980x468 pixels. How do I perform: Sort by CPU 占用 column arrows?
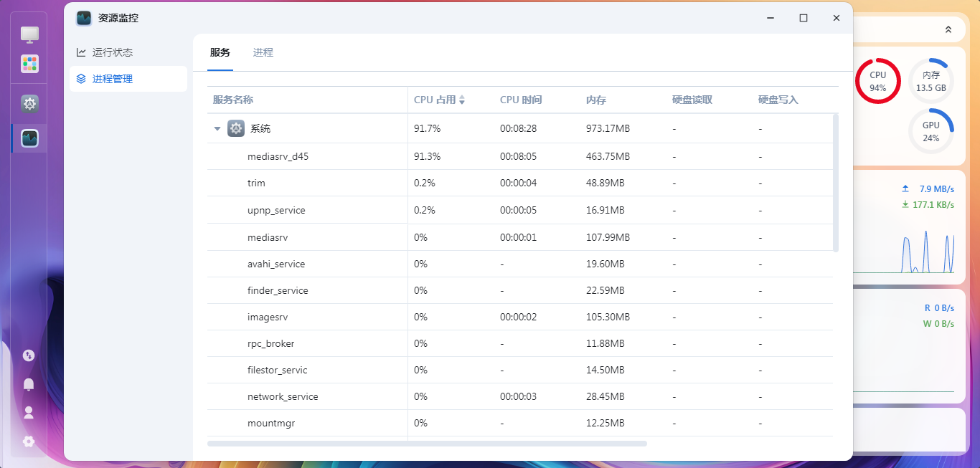point(462,100)
